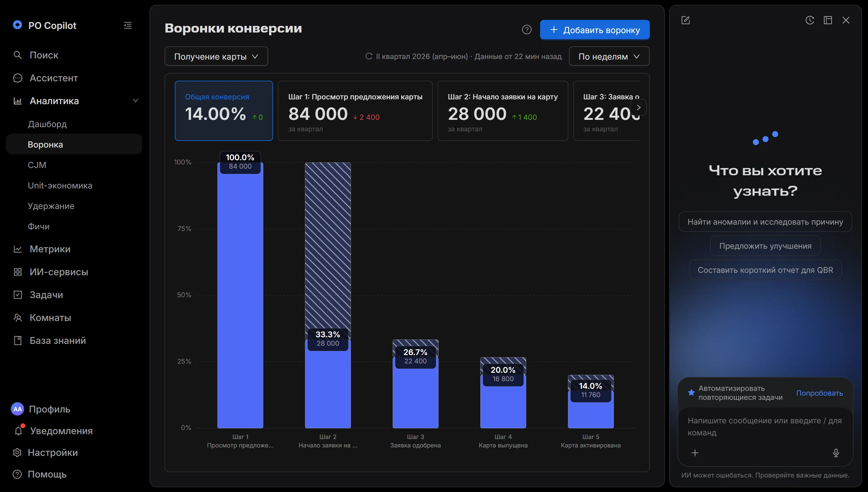
Task: Go to Unit-экономика menu item
Action: click(x=60, y=185)
